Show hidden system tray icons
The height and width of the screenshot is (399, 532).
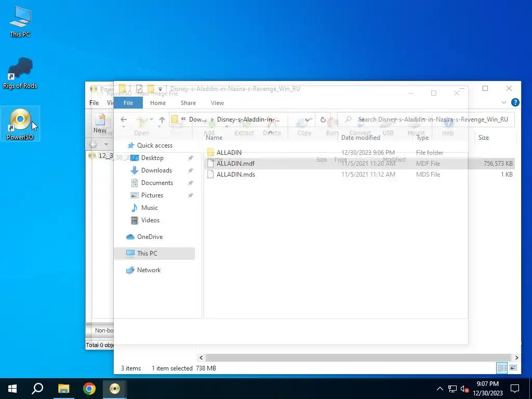point(440,389)
